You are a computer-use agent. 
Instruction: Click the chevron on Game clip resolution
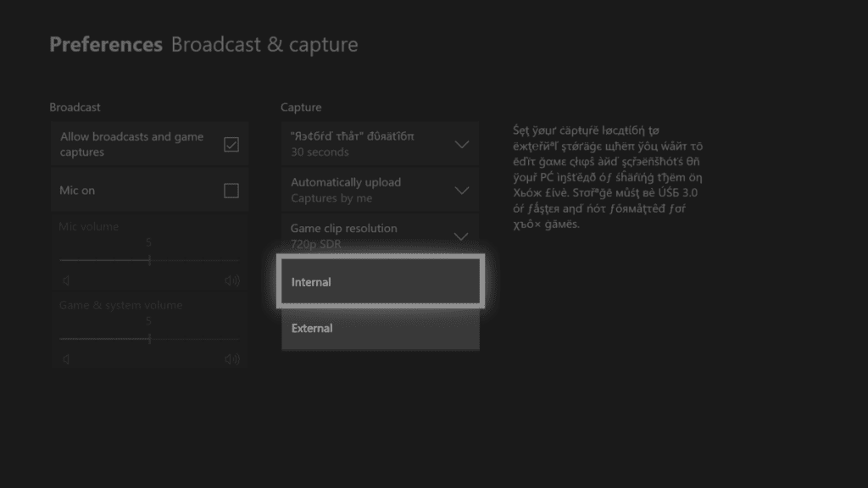click(x=462, y=236)
